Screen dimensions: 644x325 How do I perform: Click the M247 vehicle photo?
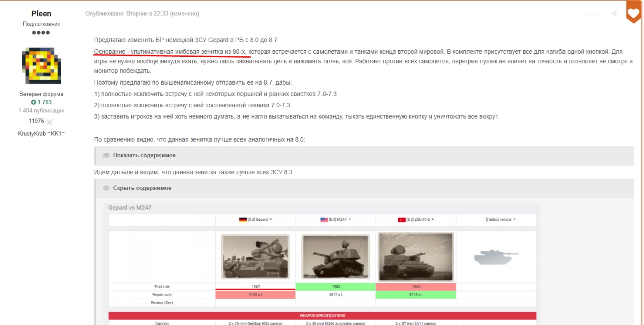click(x=336, y=256)
